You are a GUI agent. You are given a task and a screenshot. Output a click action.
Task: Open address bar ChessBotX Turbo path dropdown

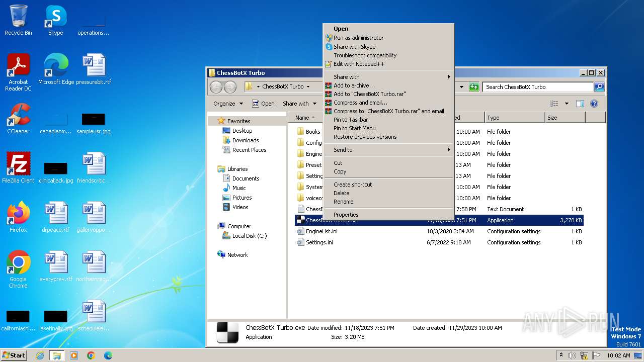pos(308,86)
